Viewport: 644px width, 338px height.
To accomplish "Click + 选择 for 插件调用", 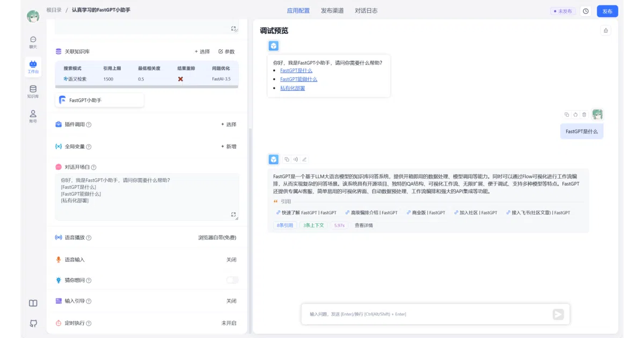I will (x=229, y=124).
